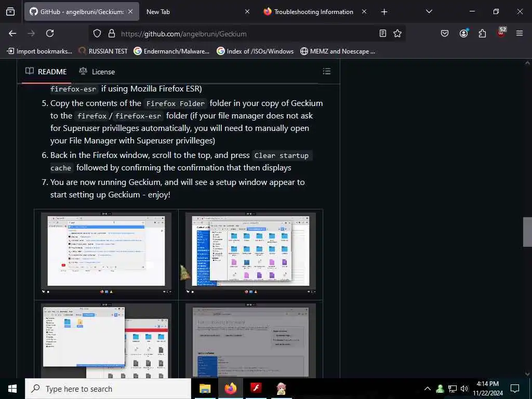Open the blue folders file manager screenshot
The image size is (532, 399).
pos(250,253)
